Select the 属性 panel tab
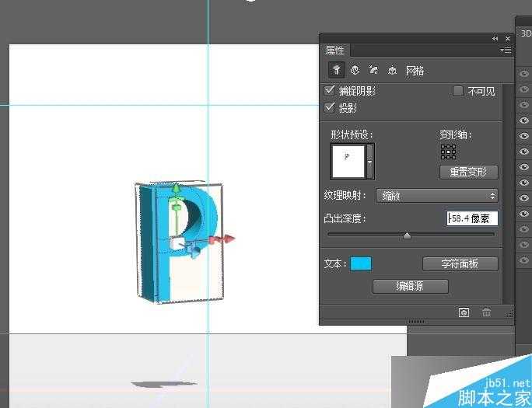 [335, 51]
